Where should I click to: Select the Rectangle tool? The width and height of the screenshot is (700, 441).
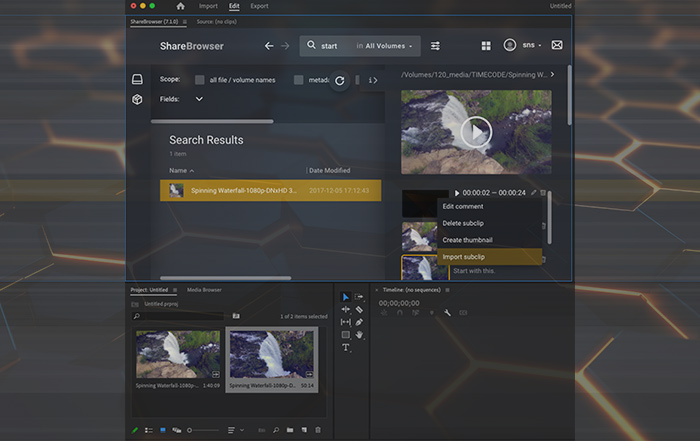tap(346, 334)
